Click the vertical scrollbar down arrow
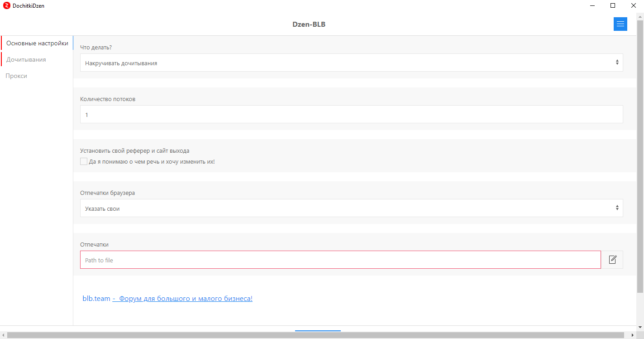 click(x=640, y=327)
